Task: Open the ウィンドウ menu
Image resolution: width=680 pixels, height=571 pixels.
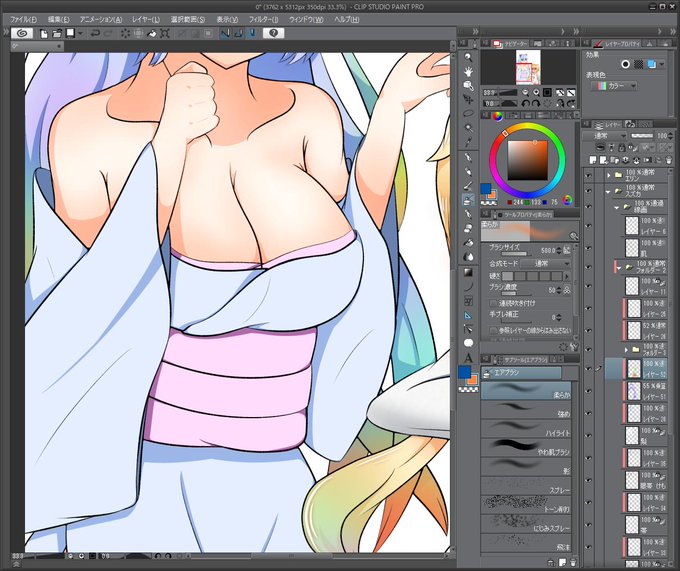Action: (x=306, y=20)
